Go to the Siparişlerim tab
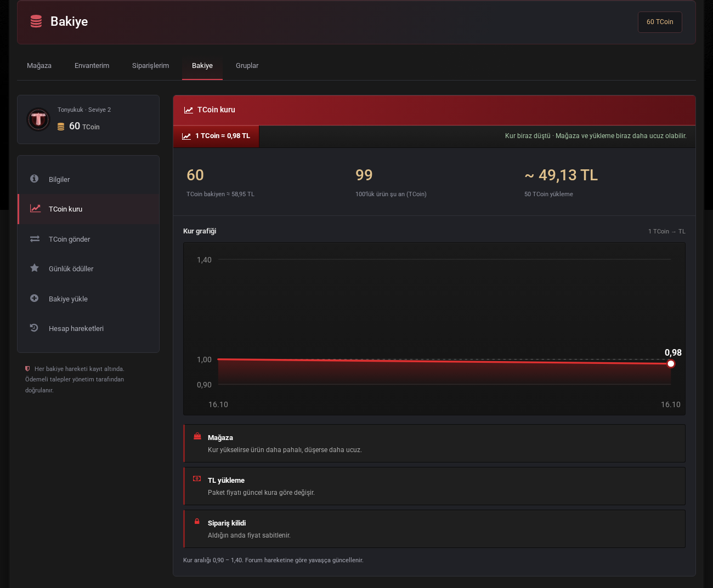This screenshot has height=588, width=713. (x=151, y=66)
